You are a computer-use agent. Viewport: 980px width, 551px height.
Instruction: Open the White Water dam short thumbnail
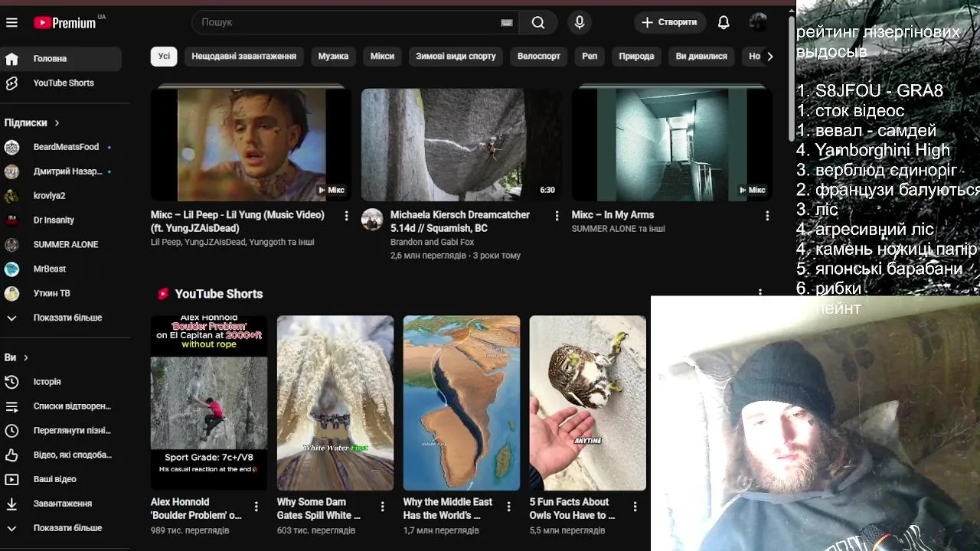click(x=335, y=403)
